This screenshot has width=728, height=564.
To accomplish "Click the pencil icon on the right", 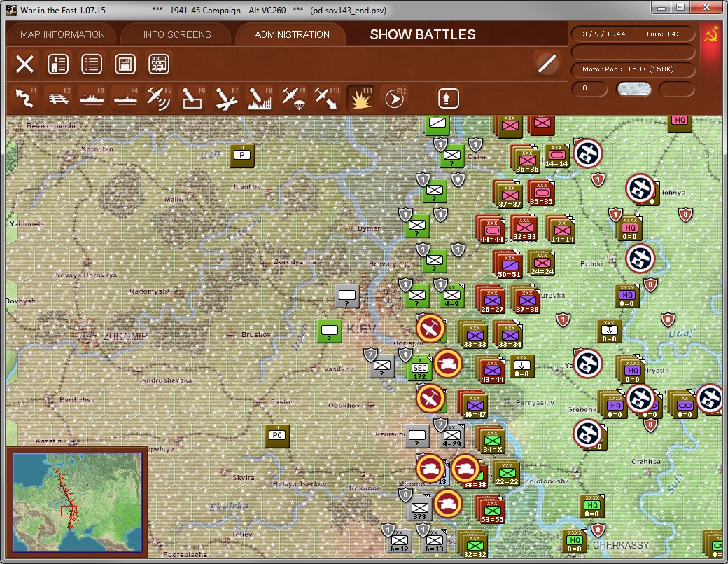I will [x=547, y=64].
